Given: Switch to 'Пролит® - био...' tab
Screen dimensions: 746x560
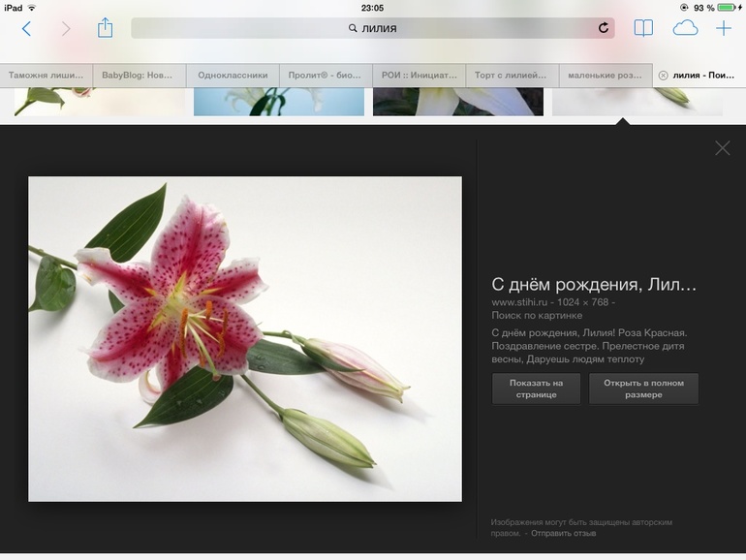Looking at the screenshot, I should tap(326, 76).
